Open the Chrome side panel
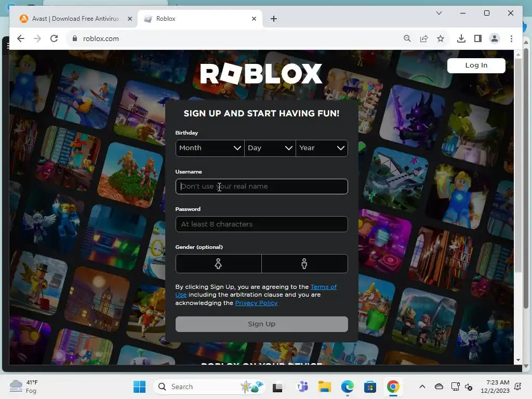 [x=478, y=38]
